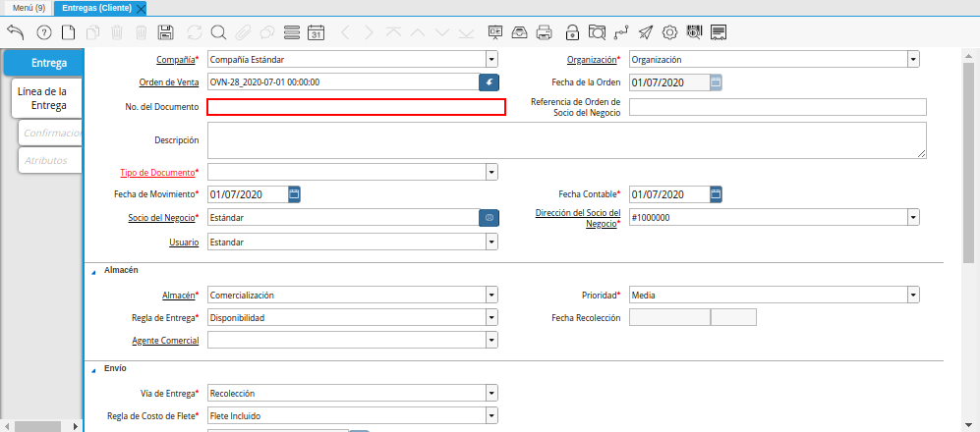980x432 pixels.
Task: Click the undo changes arrow icon
Action: [x=16, y=32]
